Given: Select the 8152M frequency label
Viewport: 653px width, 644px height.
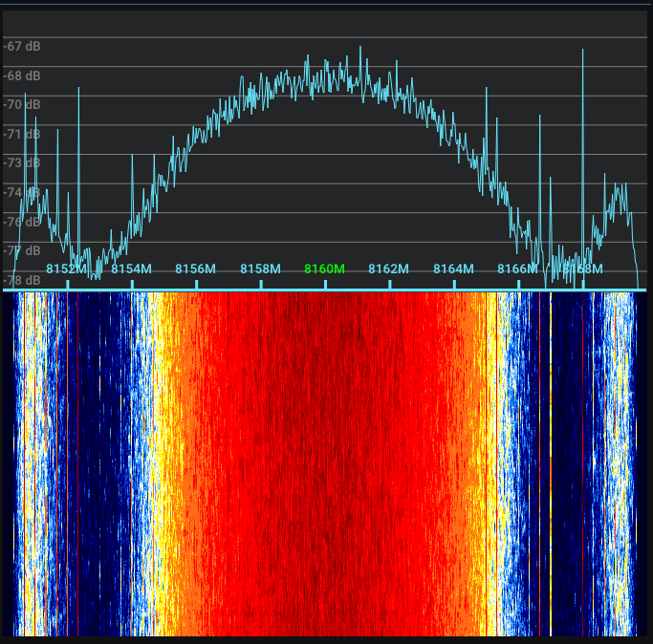Looking at the screenshot, I should [x=66, y=268].
